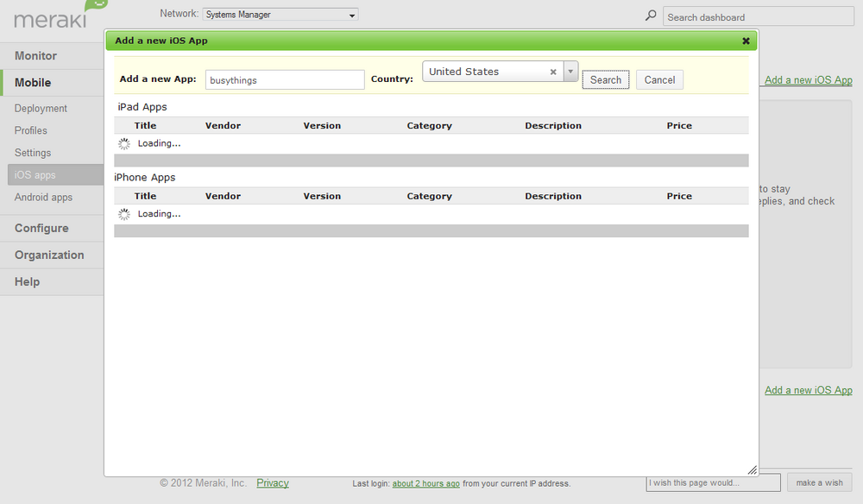Click iPad Apps Category column header
The image size is (863, 504).
pyautogui.click(x=429, y=125)
